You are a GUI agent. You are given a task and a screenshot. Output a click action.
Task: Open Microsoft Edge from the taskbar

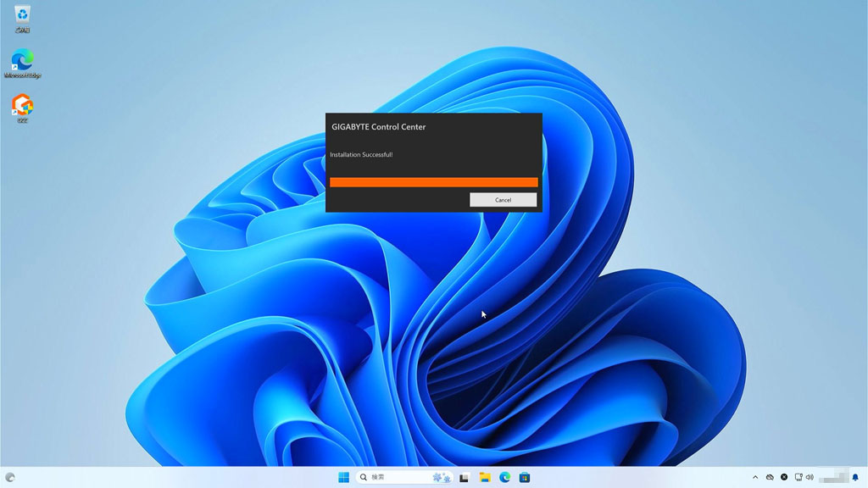tap(505, 477)
